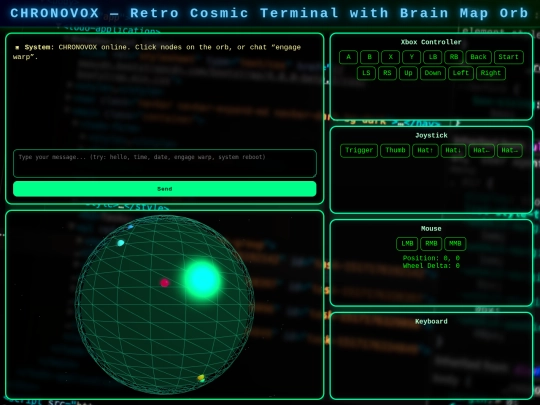Click the Joystick Thumb button
The width and height of the screenshot is (540, 405).
click(x=395, y=150)
